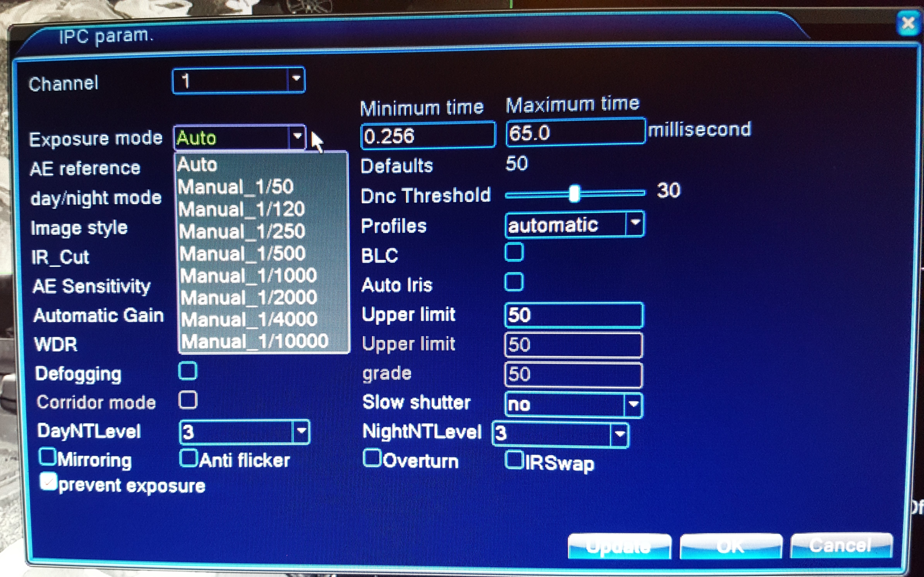Image resolution: width=924 pixels, height=577 pixels.
Task: Enable the Anti flicker checkbox
Action: [x=188, y=458]
